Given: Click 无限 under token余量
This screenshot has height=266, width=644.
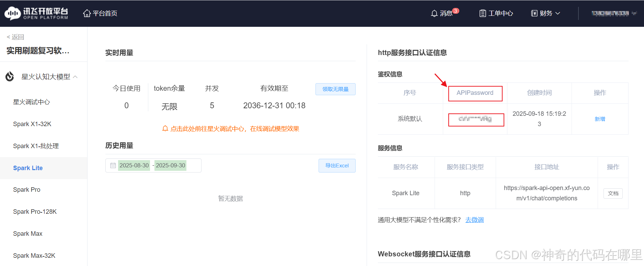Looking at the screenshot, I should coord(170,107).
